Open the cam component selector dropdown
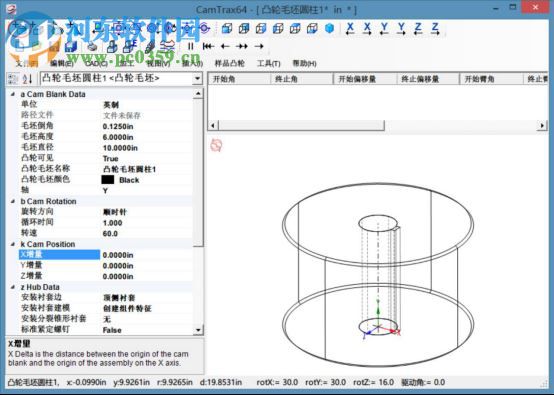Image resolution: width=554 pixels, height=395 pixels. pyautogui.click(x=197, y=78)
